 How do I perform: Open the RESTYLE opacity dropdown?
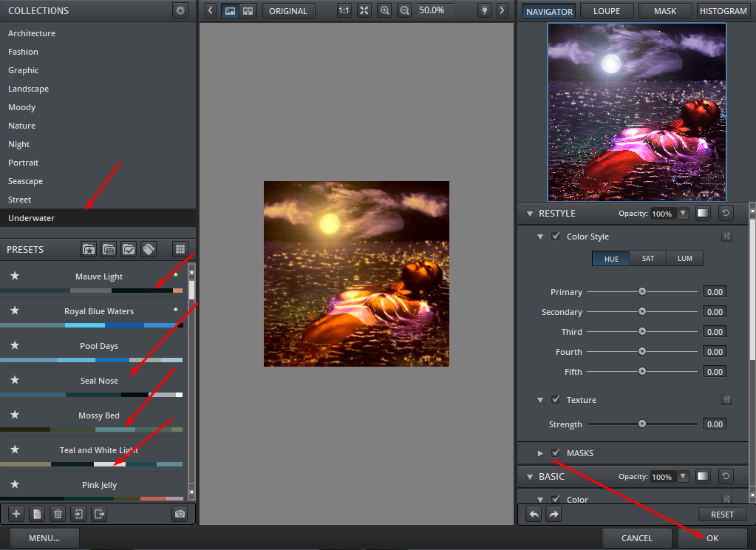pos(683,213)
